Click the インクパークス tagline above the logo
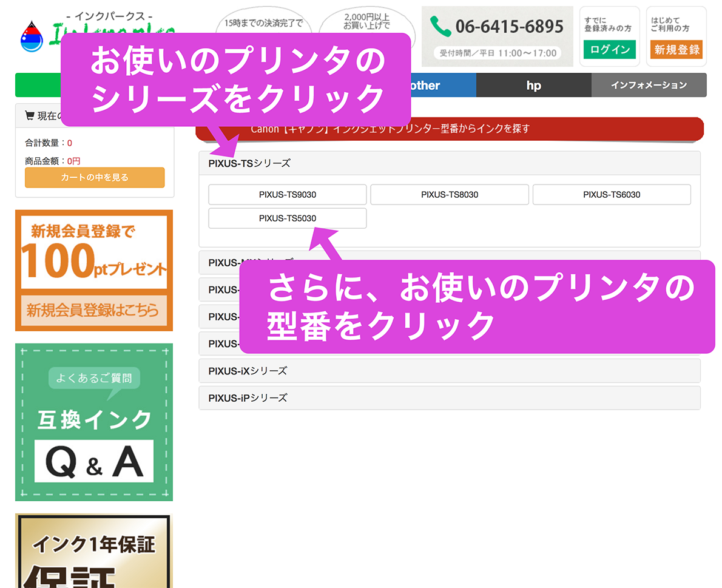722x588 pixels. click(110, 16)
